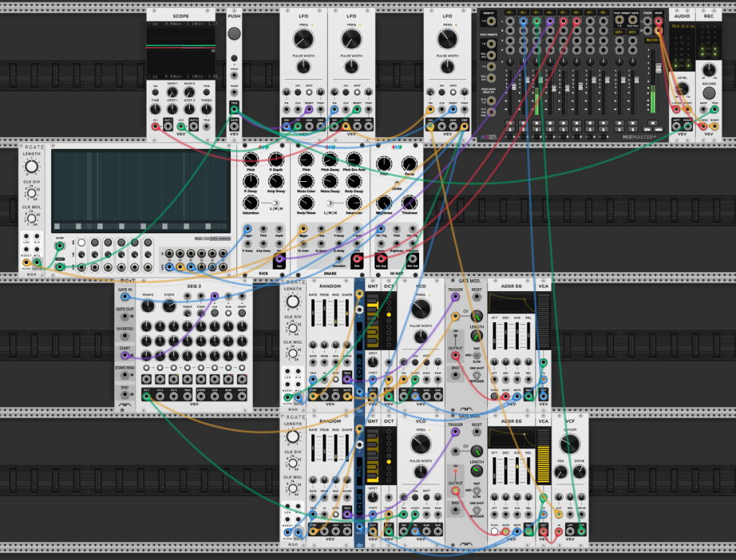
Task: Click the TRIG output jack on the PUSH module
Action: pyautogui.click(x=234, y=110)
